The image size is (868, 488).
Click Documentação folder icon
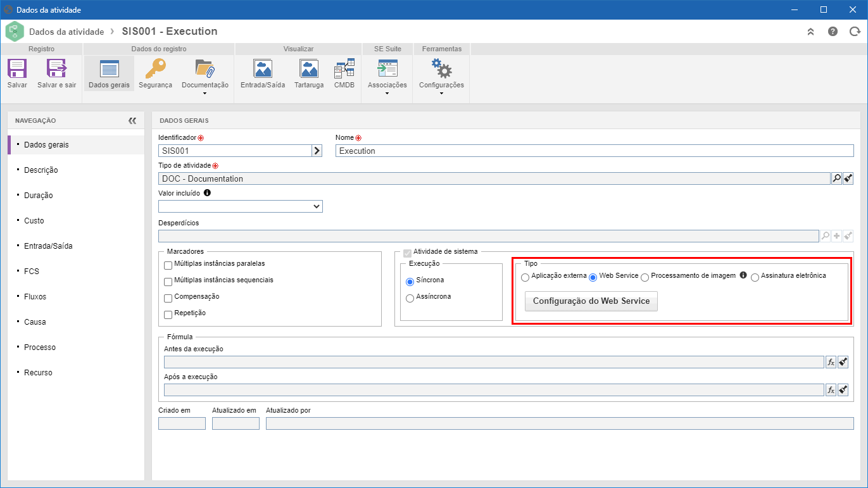point(204,68)
